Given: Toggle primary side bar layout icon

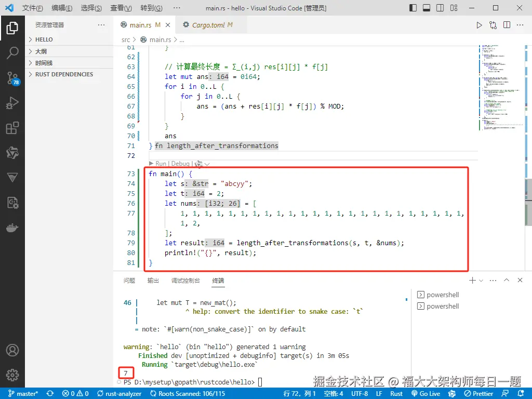Looking at the screenshot, I should coord(413,8).
